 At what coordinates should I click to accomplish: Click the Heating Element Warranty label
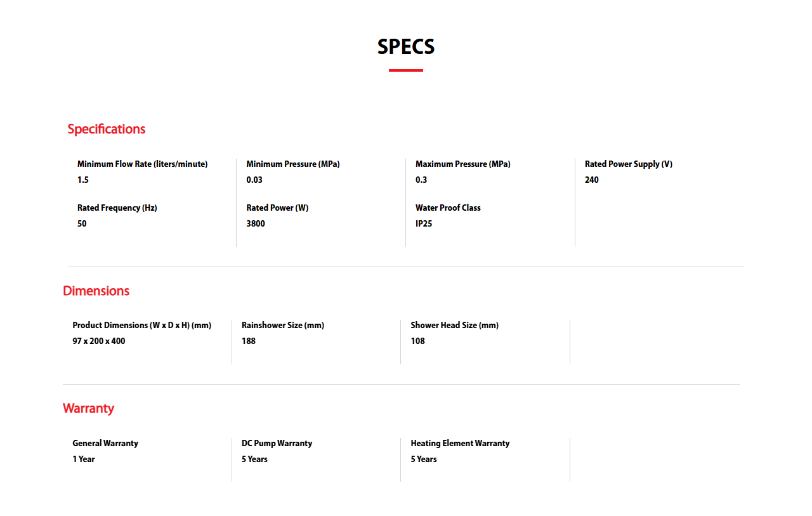point(460,444)
